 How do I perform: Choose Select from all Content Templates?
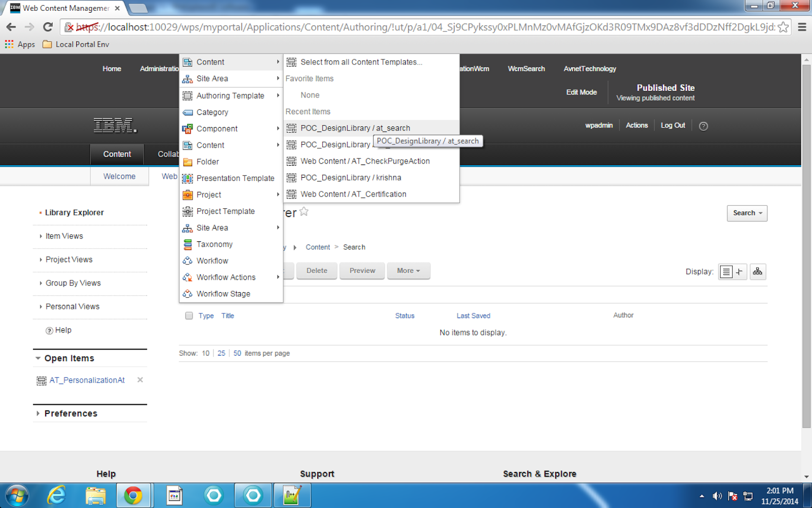(x=371, y=62)
